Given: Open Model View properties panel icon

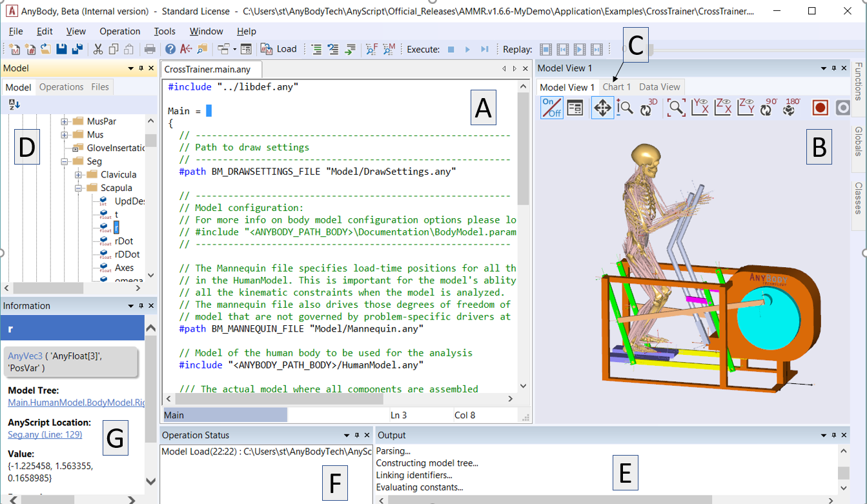Looking at the screenshot, I should [575, 108].
